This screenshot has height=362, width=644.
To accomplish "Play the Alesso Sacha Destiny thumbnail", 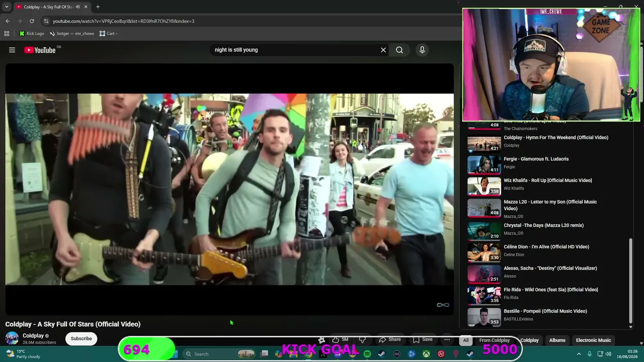I will pyautogui.click(x=484, y=274).
